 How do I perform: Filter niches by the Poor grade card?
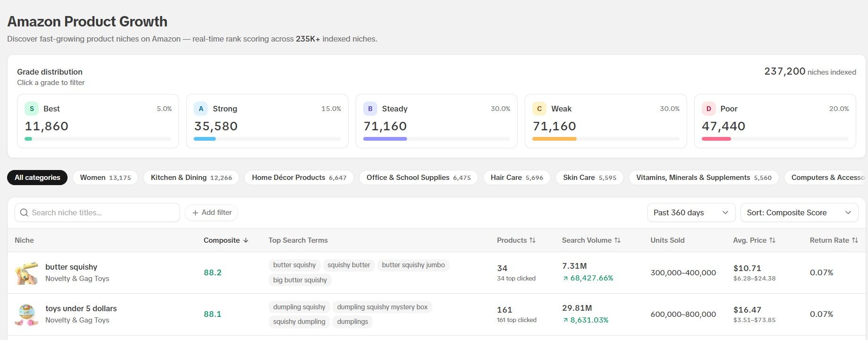click(775, 121)
